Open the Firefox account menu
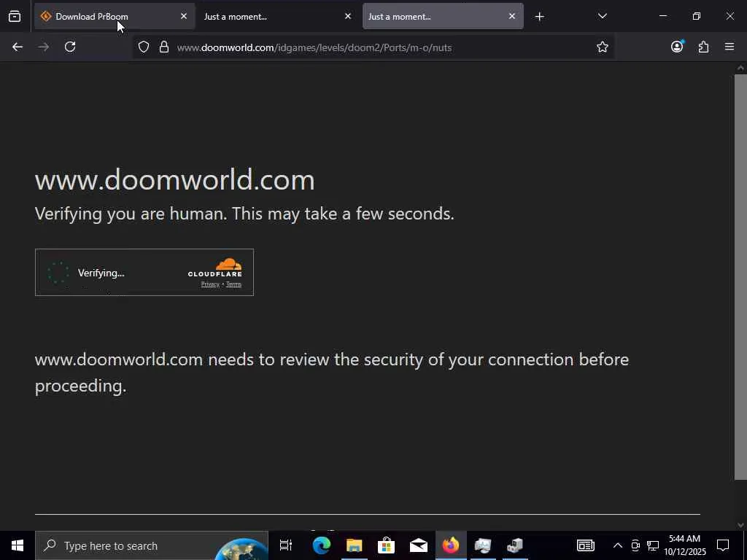Screen dimensions: 747x560 (677, 47)
